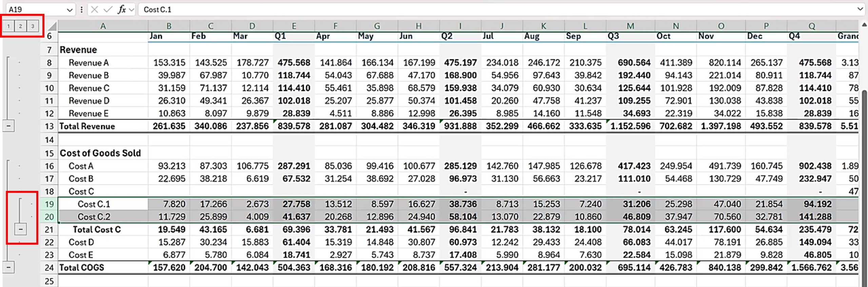Image resolution: width=868 pixels, height=287 pixels.
Task: Select column E header
Action: [x=294, y=26]
